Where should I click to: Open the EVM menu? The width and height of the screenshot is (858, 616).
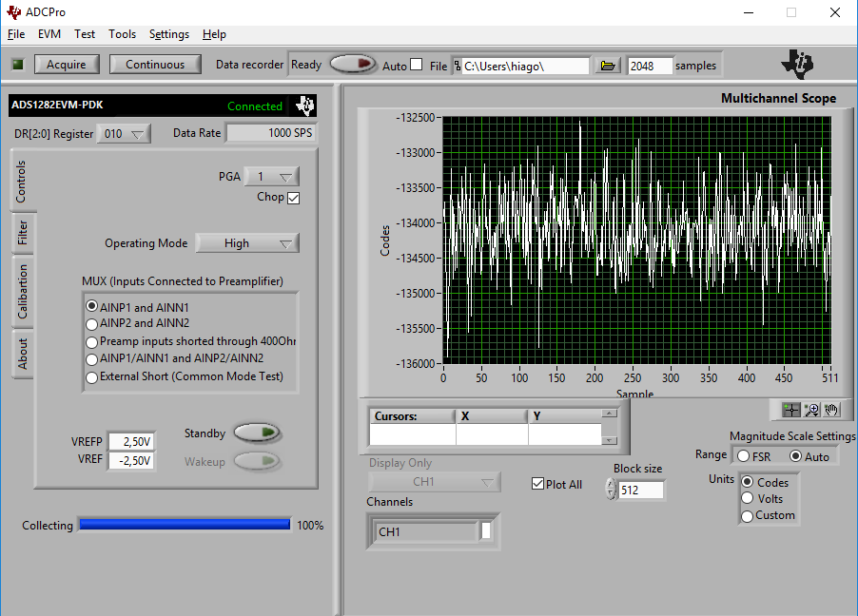click(49, 34)
